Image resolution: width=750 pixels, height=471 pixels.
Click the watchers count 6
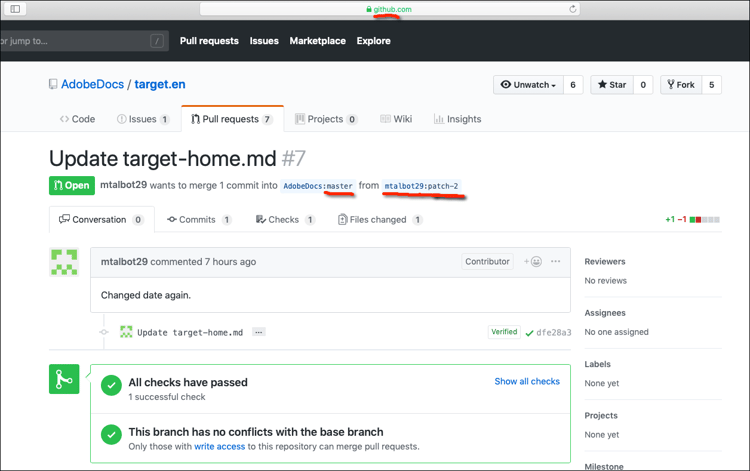573,85
